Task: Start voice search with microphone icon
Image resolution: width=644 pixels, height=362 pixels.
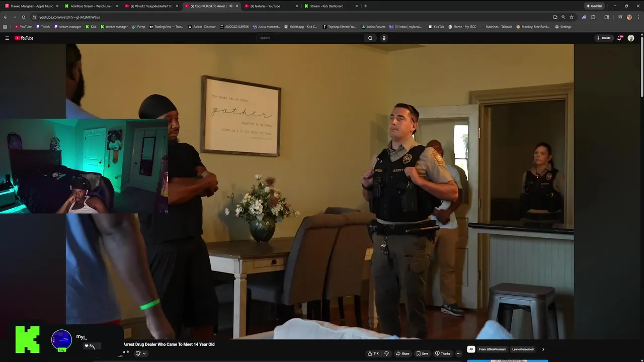Action: tap(384, 38)
